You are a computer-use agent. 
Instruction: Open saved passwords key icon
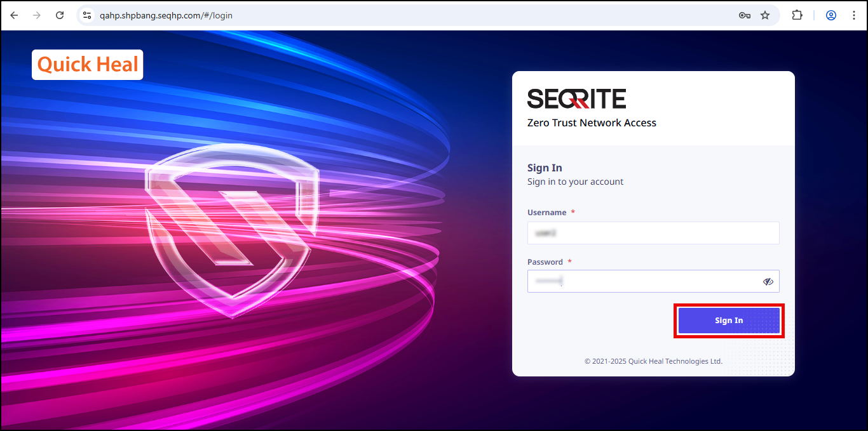coord(745,15)
